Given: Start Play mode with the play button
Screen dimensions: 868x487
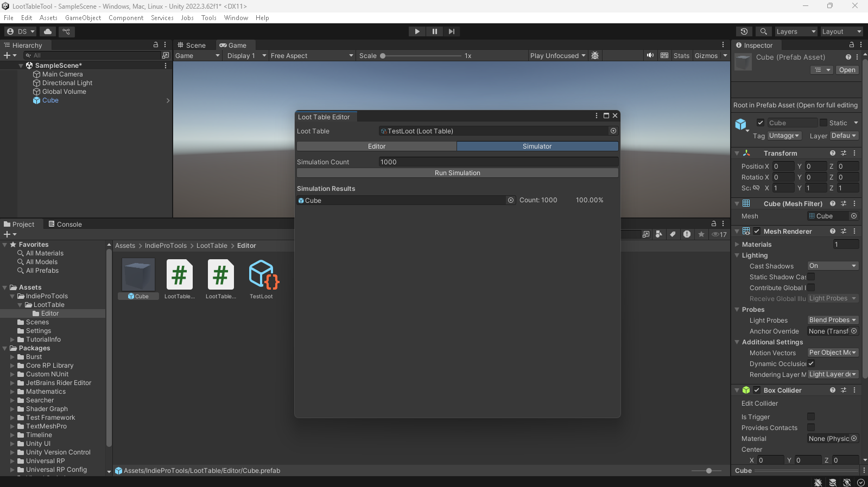Looking at the screenshot, I should (x=417, y=31).
